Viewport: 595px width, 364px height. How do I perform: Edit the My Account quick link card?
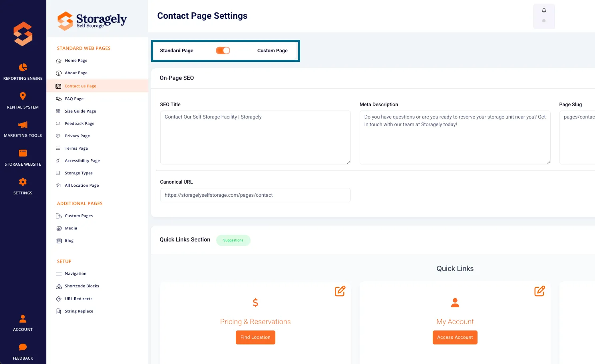[539, 291]
